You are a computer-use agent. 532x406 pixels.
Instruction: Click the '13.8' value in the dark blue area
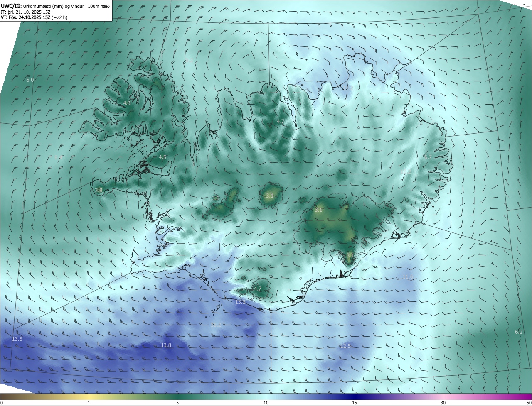(x=166, y=345)
